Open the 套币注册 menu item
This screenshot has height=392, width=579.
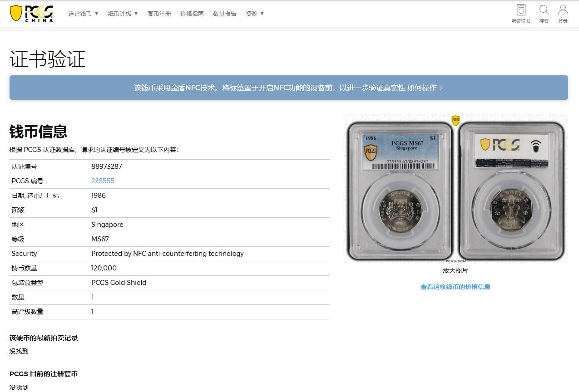click(x=159, y=14)
